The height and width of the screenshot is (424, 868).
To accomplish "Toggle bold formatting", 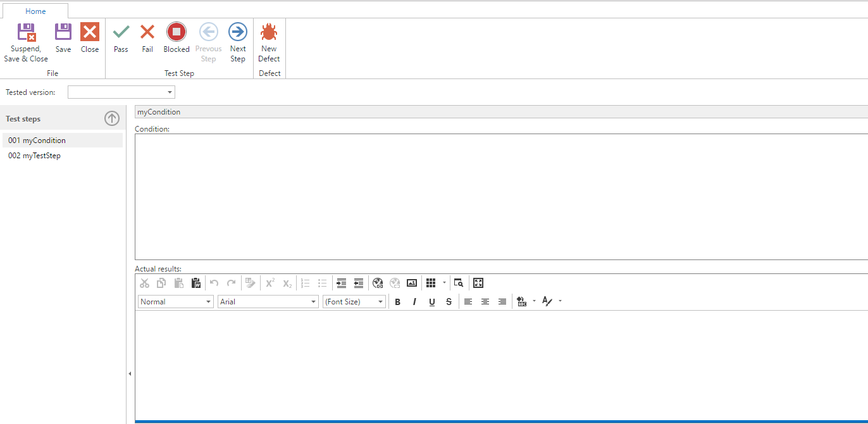I will pyautogui.click(x=397, y=302).
